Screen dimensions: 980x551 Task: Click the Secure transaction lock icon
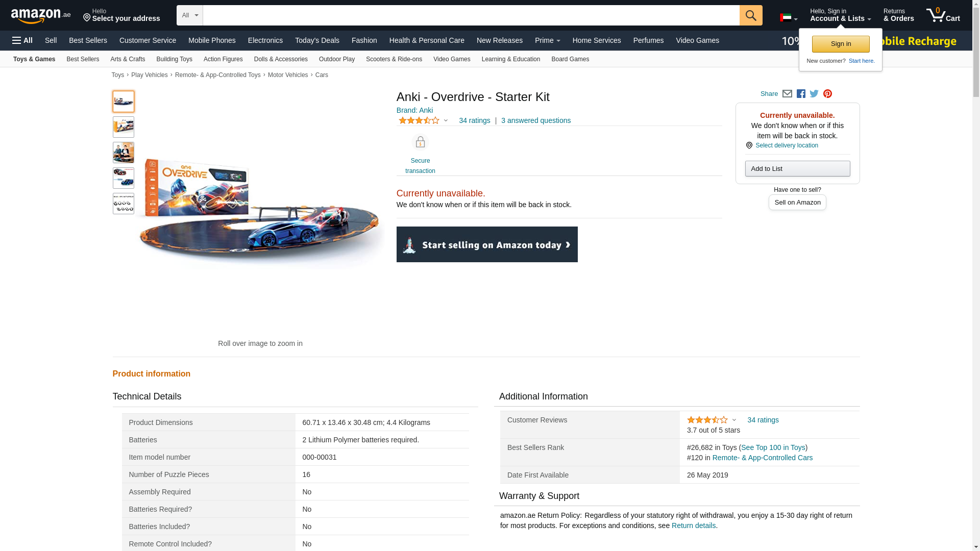(420, 142)
